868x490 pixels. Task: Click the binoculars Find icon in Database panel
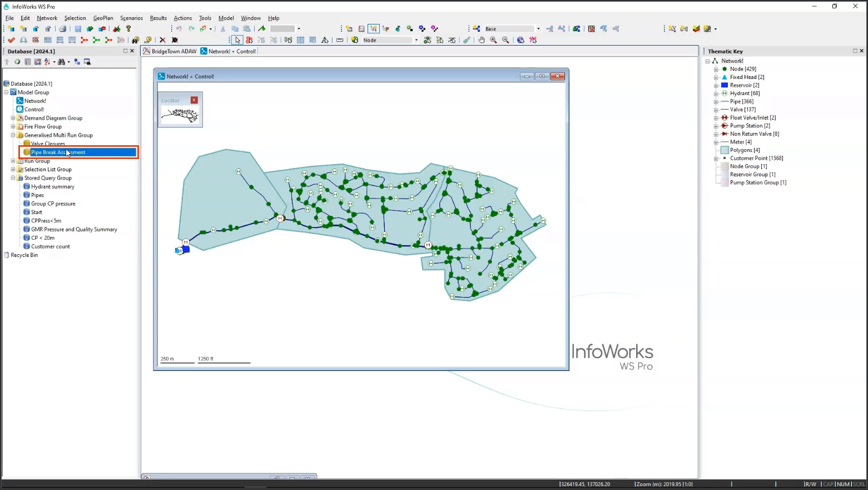coord(61,62)
